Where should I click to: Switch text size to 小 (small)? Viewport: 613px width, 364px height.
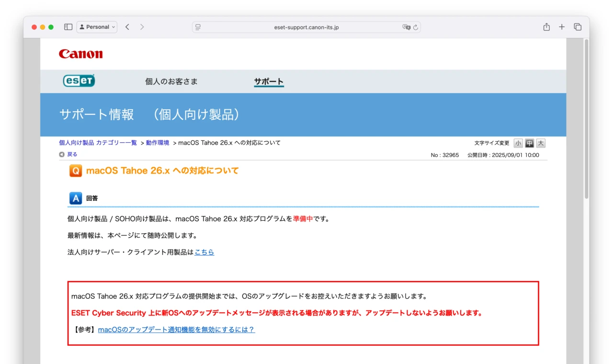point(519,143)
